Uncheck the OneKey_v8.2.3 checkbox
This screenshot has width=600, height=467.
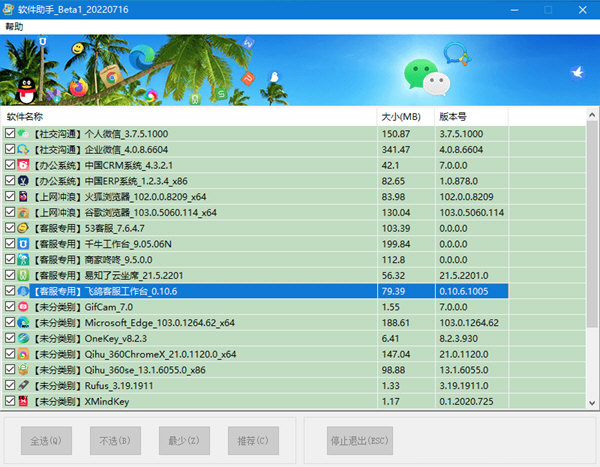tap(10, 338)
